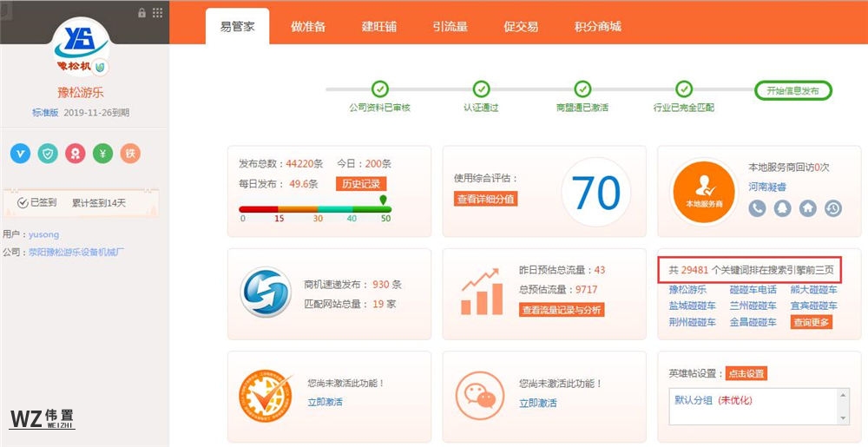Click the 9717 总预估流量 value

point(586,289)
